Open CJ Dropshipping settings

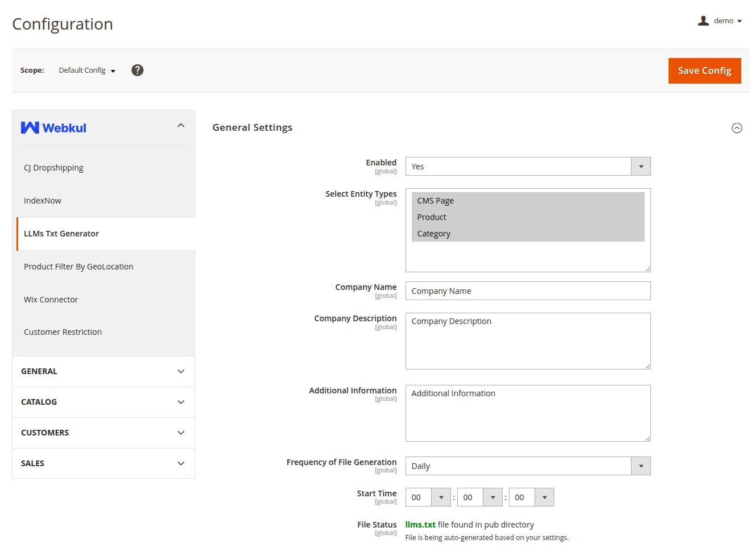click(x=53, y=167)
